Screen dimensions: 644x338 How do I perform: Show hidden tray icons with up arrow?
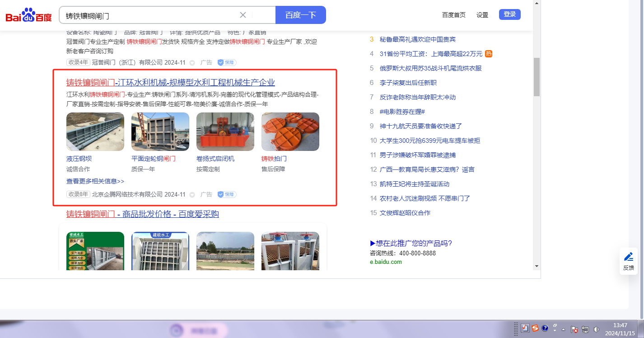(x=564, y=329)
